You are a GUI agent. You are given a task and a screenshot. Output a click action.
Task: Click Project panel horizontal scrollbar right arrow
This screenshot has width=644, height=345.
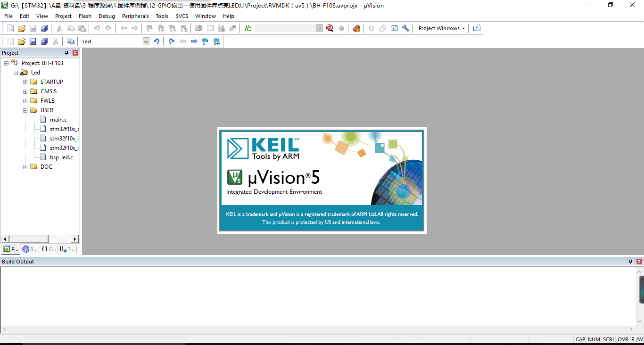click(x=74, y=239)
